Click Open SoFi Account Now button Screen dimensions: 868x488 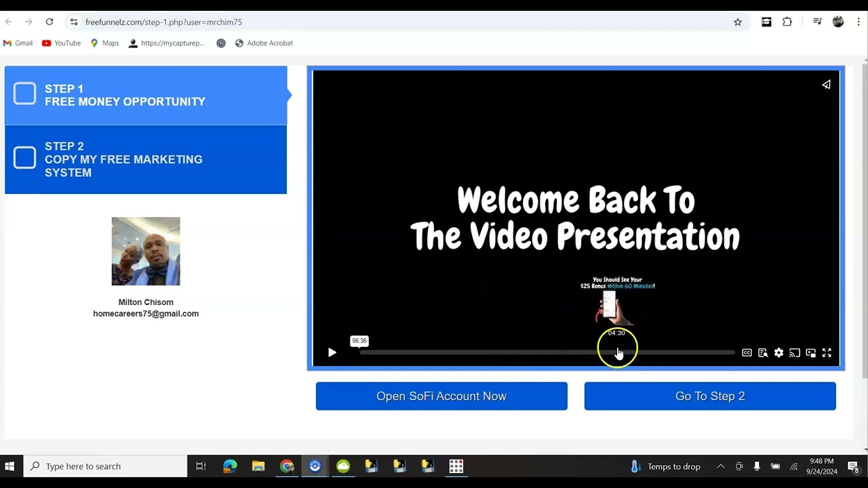pos(441,396)
